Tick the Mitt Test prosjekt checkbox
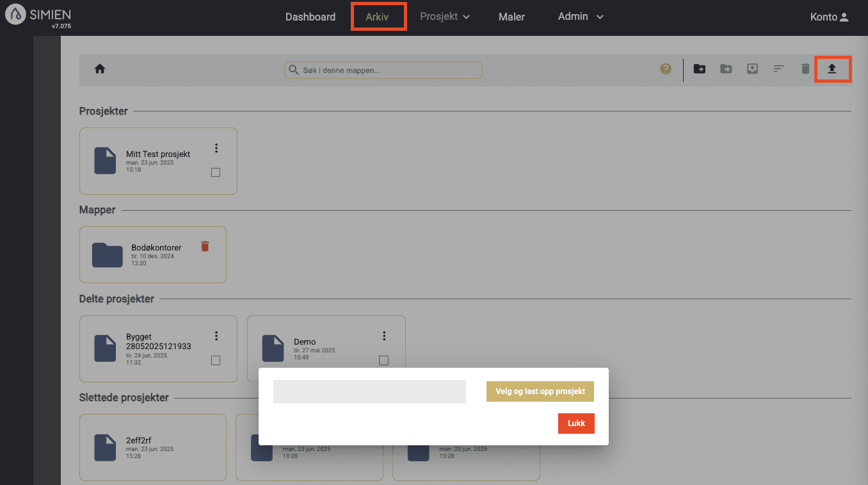 coord(216,172)
